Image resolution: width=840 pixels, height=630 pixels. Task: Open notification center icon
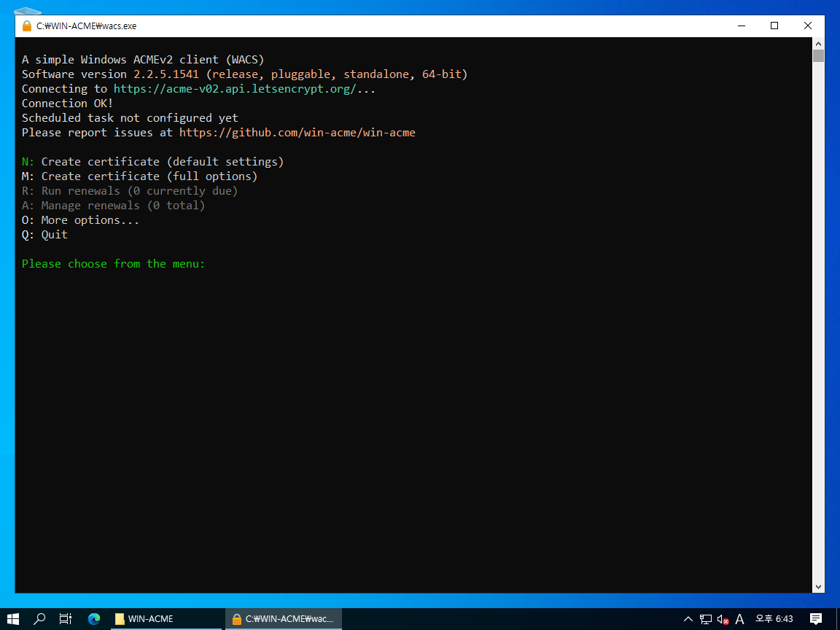click(x=816, y=619)
